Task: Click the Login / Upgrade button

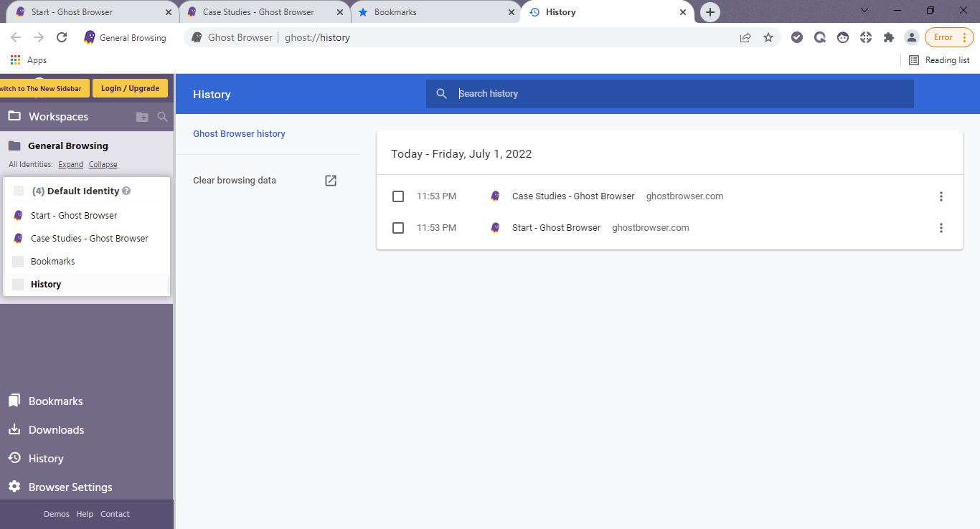Action: [130, 88]
